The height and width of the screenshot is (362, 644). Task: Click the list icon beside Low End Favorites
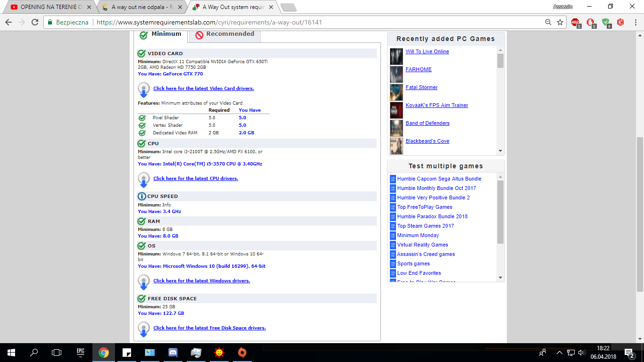(x=393, y=273)
